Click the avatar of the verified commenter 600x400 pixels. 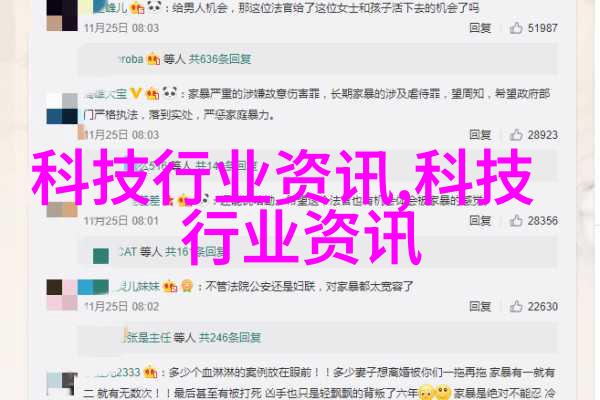pos(62,109)
